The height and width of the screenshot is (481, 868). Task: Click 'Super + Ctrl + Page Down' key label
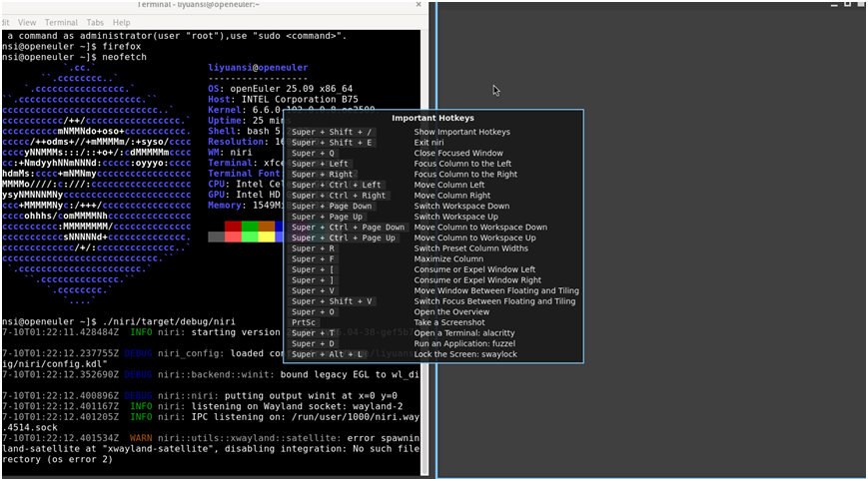coord(349,228)
